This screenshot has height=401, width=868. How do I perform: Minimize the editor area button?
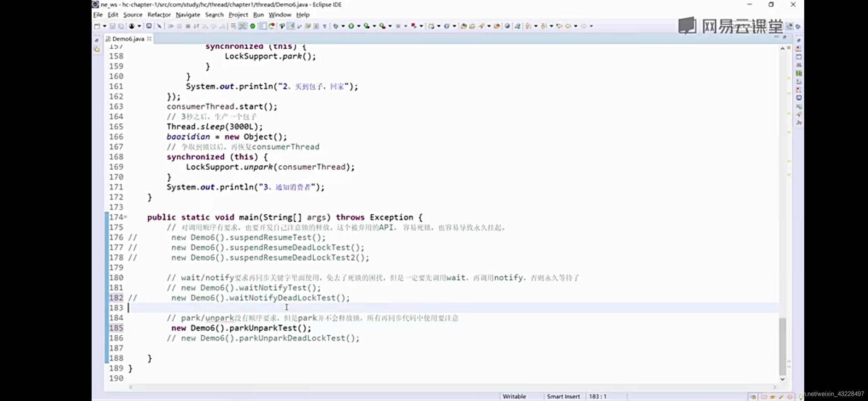[776, 37]
